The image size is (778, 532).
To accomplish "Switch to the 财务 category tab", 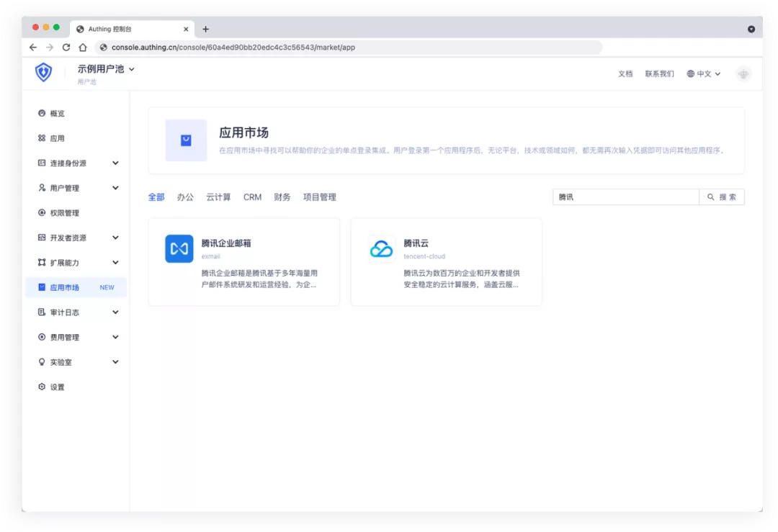I will [x=282, y=197].
